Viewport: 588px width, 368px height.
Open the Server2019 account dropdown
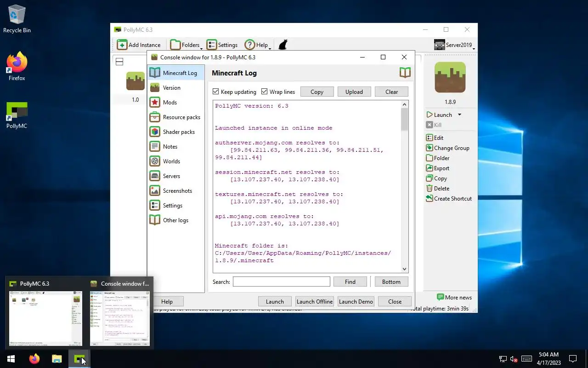[x=454, y=45]
